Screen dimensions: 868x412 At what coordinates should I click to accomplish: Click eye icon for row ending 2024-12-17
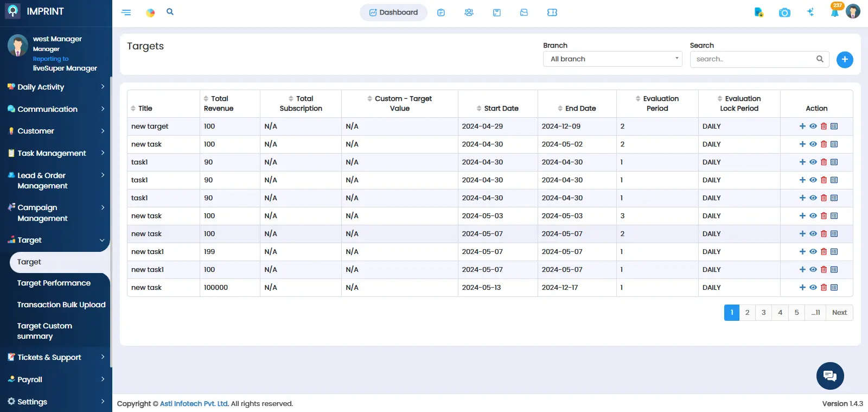(x=813, y=288)
